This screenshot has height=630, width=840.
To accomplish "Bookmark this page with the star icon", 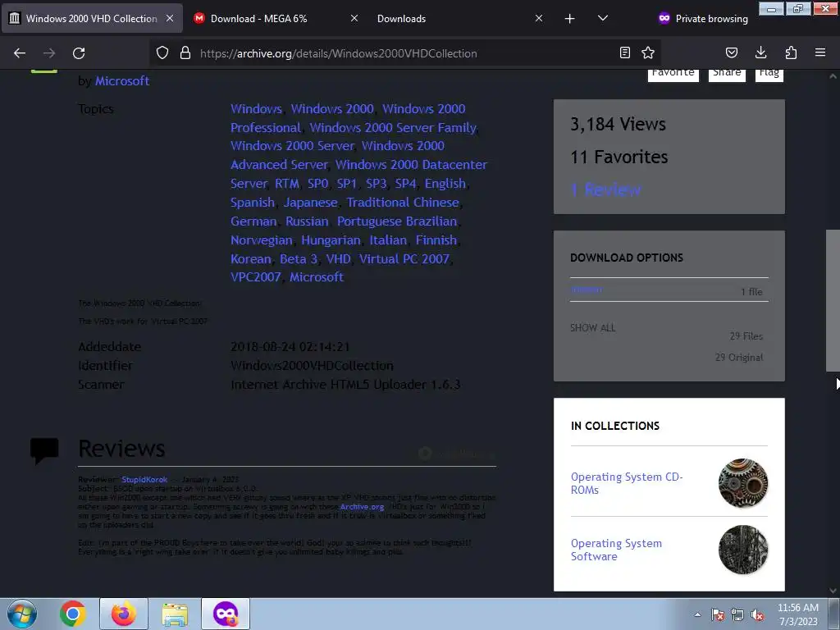I will (648, 52).
